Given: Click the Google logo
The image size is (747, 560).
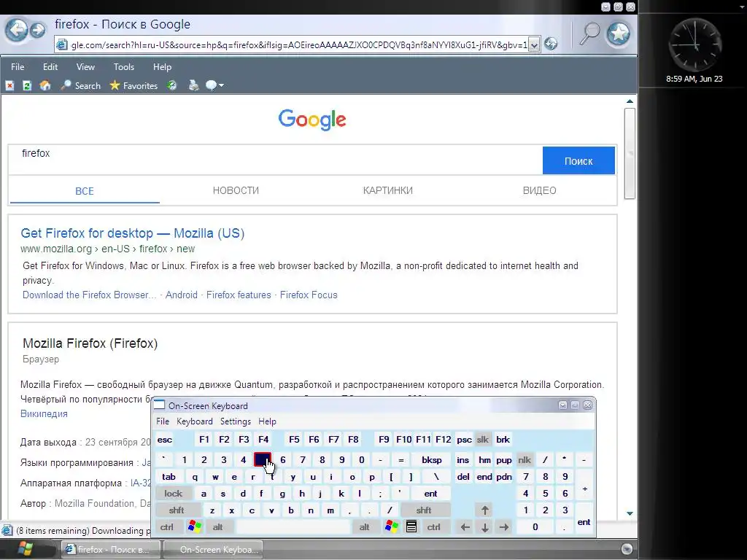Looking at the screenshot, I should pyautogui.click(x=312, y=120).
